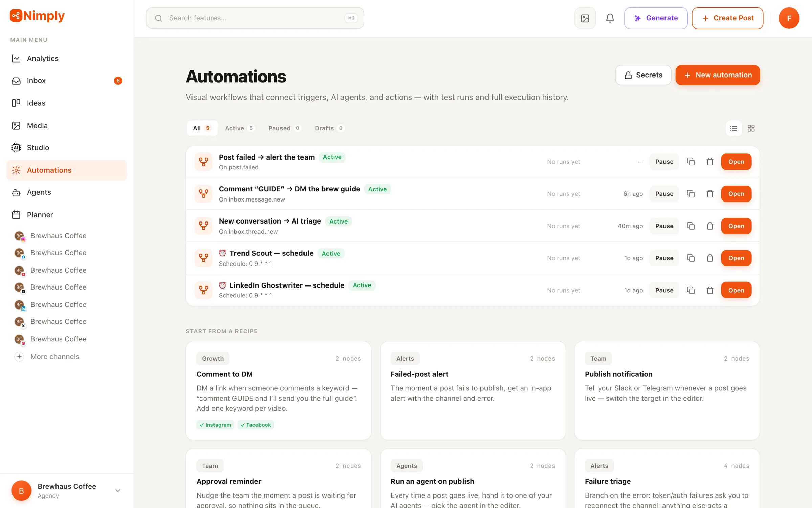Duplicate 'LinkedIn Ghostwriter — schedule' automation
This screenshot has width=812, height=508.
(691, 290)
